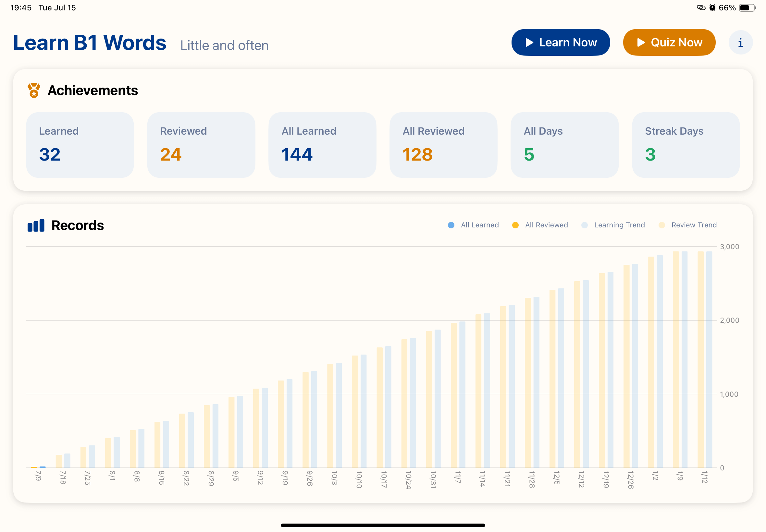Open the Reviewed 24 stat card
The width and height of the screenshot is (766, 532).
pyautogui.click(x=201, y=145)
